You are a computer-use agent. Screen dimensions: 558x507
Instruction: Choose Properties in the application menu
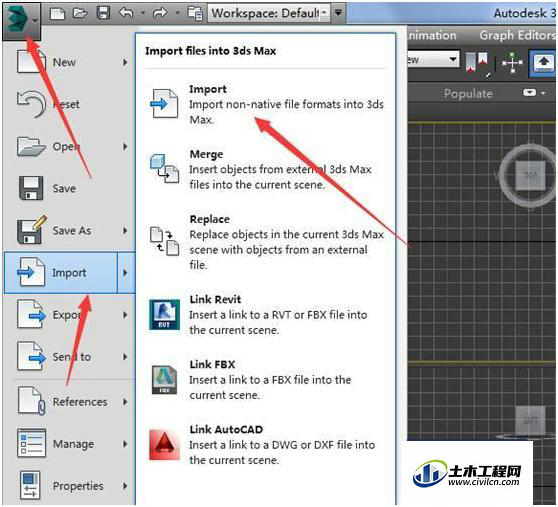70,486
